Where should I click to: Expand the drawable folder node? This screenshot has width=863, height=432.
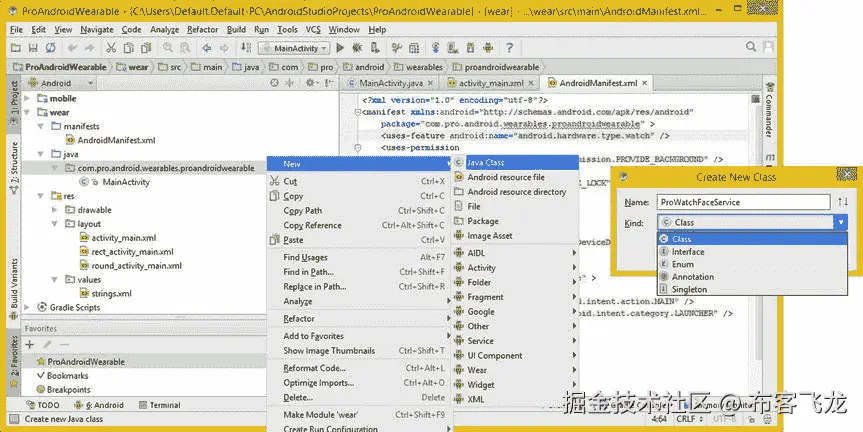tap(54, 210)
